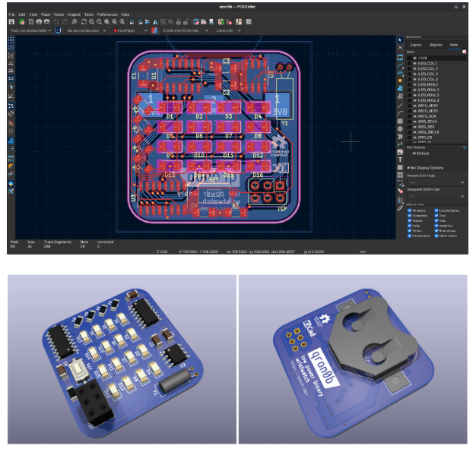Select the /LED_COL_1 net entry
The width and height of the screenshot is (476, 452).
click(427, 63)
